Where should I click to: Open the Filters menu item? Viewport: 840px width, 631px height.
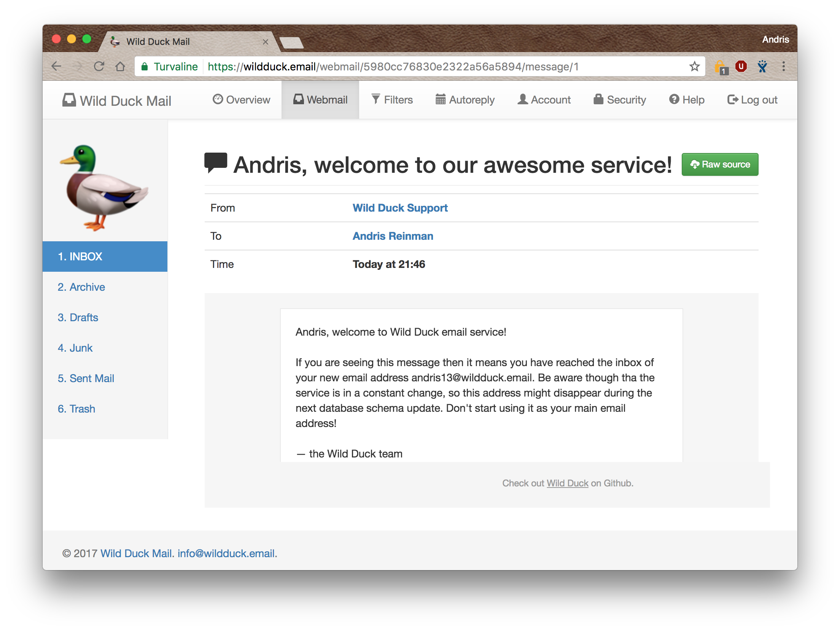[x=392, y=100]
